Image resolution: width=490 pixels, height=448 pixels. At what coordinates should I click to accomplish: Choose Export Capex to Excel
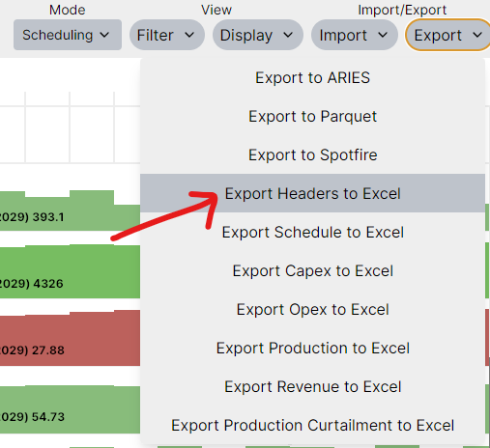(312, 270)
